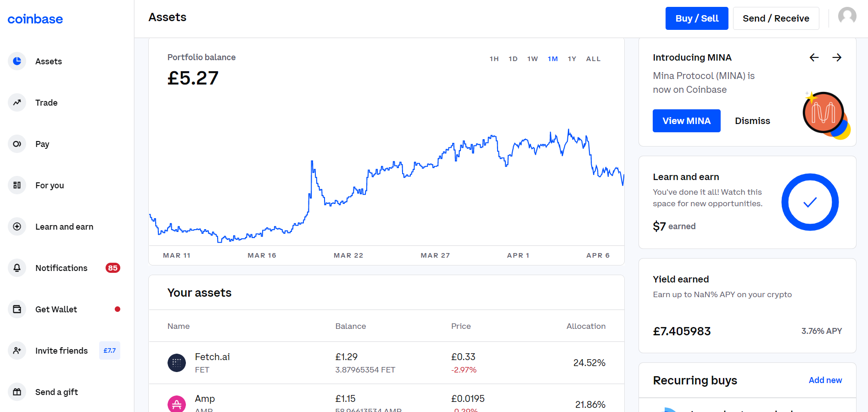Click the Yield earned heading

coord(681,279)
